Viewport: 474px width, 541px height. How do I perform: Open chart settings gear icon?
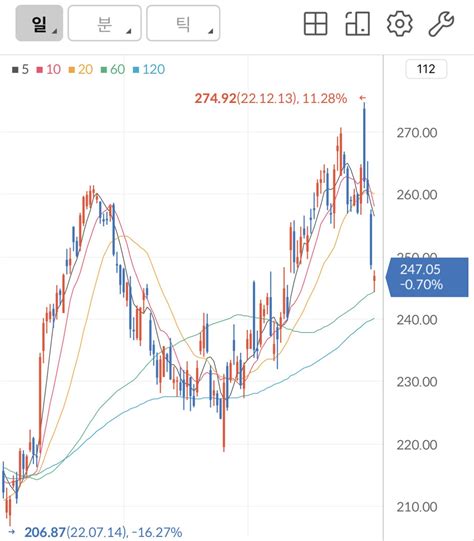(x=399, y=23)
